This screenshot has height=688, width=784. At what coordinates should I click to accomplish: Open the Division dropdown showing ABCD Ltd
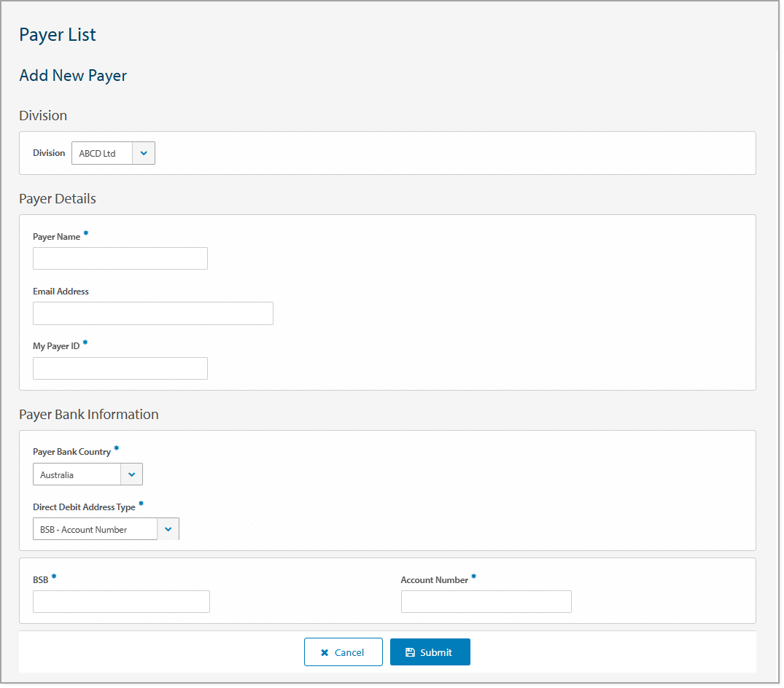coord(103,154)
